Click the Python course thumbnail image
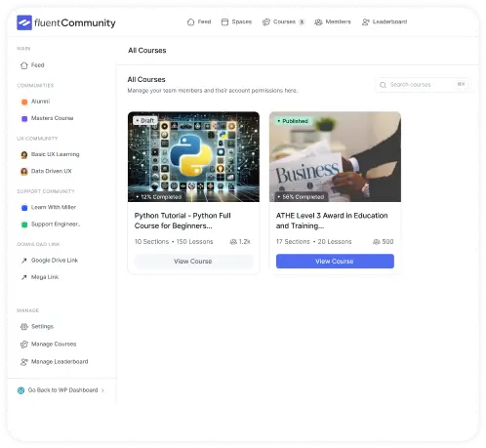Viewport: 486px width, 448px height. point(193,157)
